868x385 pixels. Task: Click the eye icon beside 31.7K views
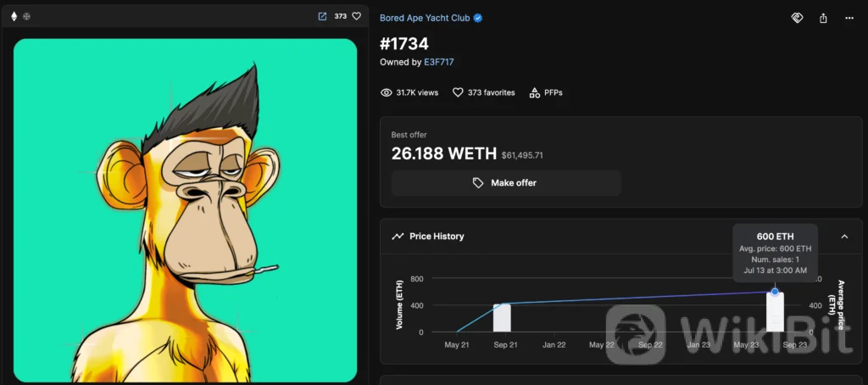pyautogui.click(x=387, y=92)
